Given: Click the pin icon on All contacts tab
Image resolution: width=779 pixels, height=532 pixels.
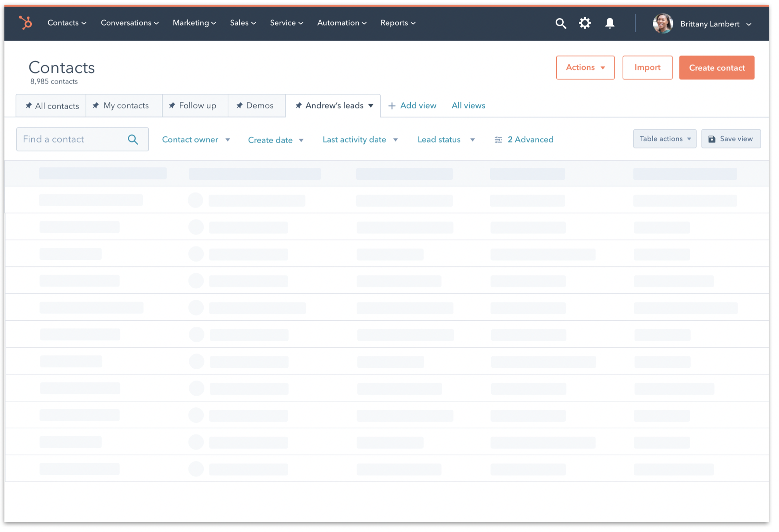Looking at the screenshot, I should [28, 106].
